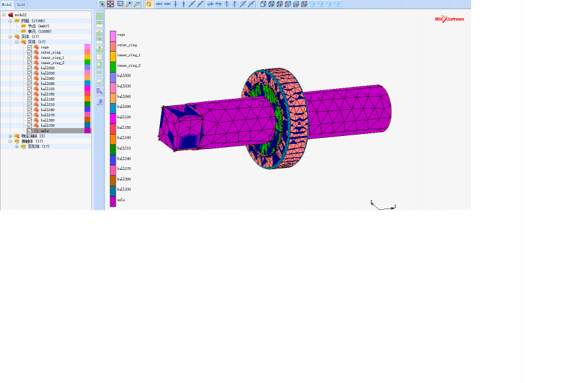Collapse the top-level 实体 (17) node

coord(10,37)
